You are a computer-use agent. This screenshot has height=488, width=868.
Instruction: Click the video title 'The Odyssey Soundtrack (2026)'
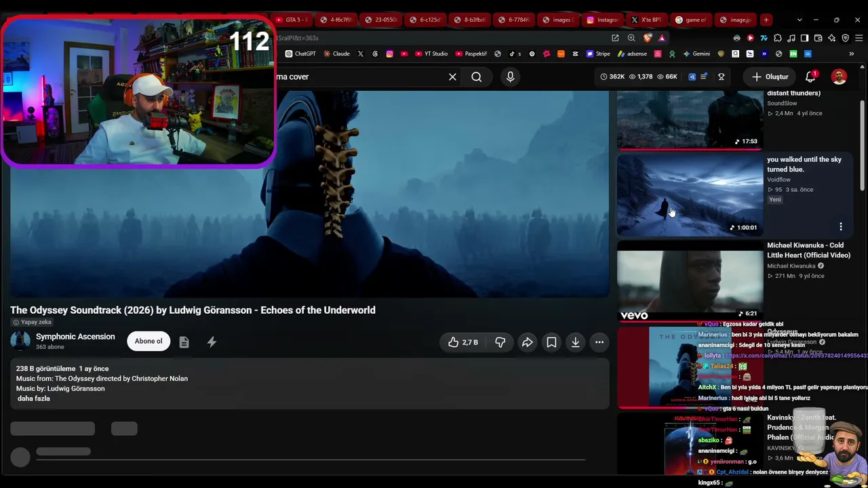[193, 310]
